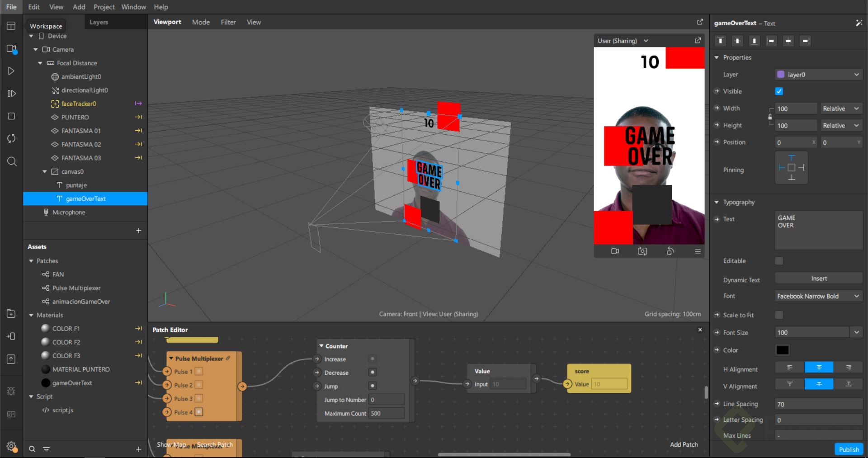
Task: Open the black text Color swatch
Action: pos(782,350)
